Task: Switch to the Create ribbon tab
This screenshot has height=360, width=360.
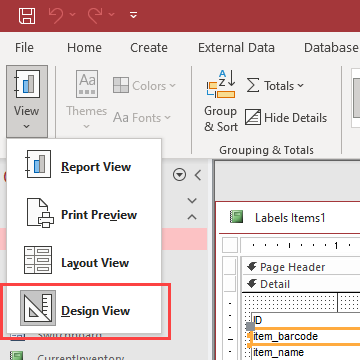Action: point(149,48)
